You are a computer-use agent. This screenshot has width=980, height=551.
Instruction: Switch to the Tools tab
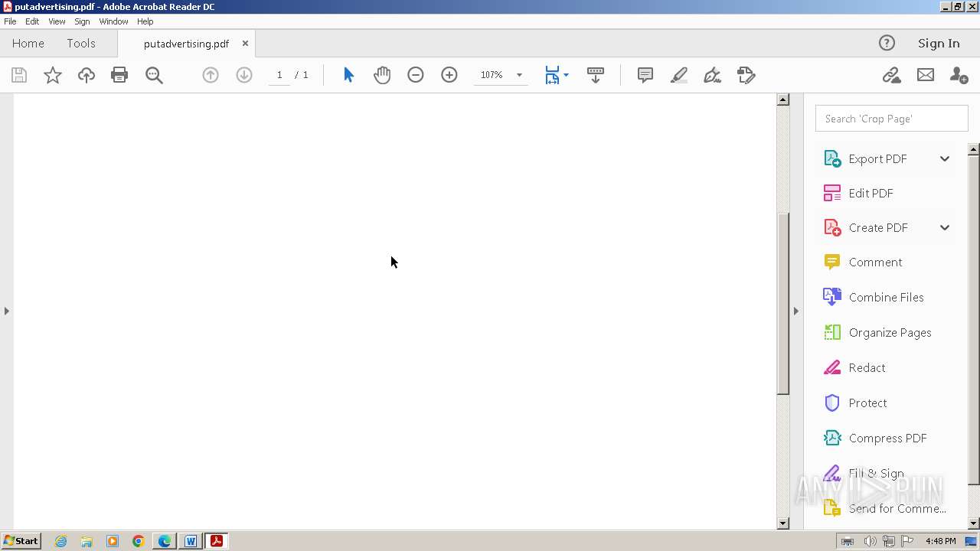tap(81, 44)
